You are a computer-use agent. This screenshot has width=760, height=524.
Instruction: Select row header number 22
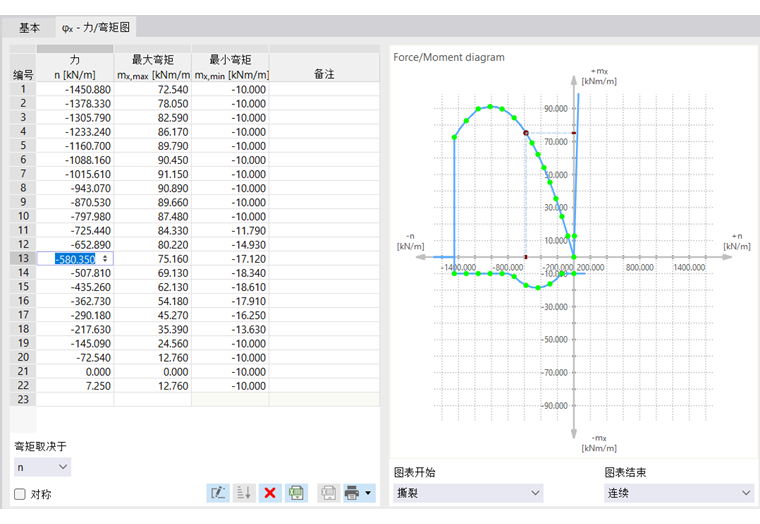[x=23, y=385]
